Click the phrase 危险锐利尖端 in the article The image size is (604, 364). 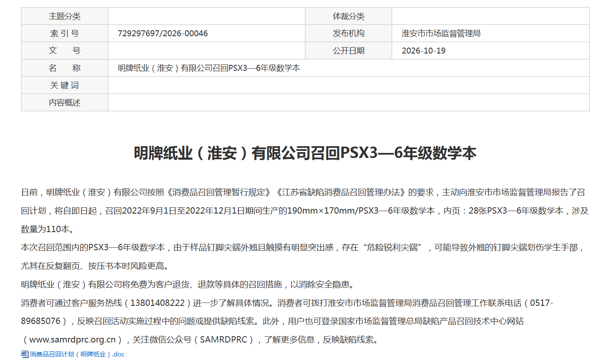tap(392, 247)
